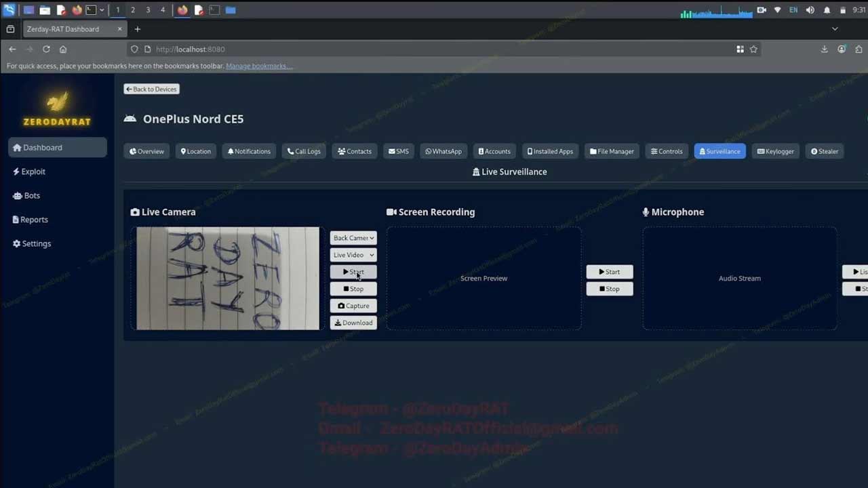The height and width of the screenshot is (488, 868).
Task: Click the Back to Devices button
Action: tap(151, 89)
